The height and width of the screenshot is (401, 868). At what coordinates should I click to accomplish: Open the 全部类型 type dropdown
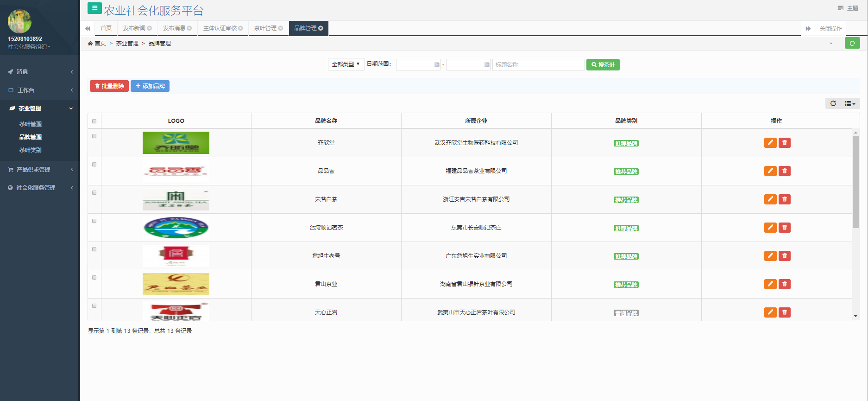[346, 64]
